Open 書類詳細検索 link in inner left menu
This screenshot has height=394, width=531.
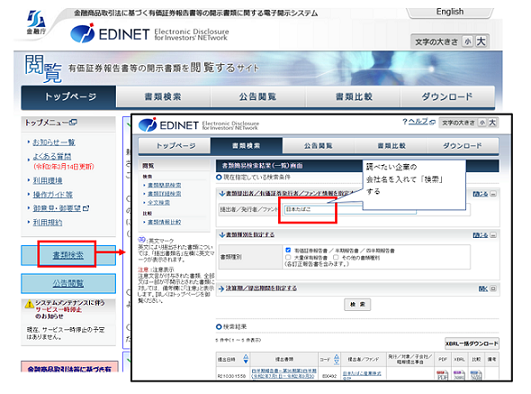click(x=164, y=193)
